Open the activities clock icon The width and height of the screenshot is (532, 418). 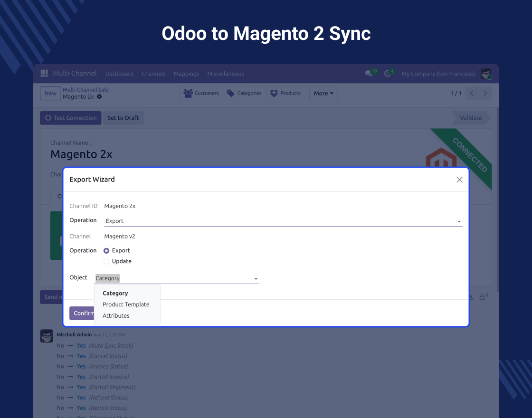(x=387, y=74)
